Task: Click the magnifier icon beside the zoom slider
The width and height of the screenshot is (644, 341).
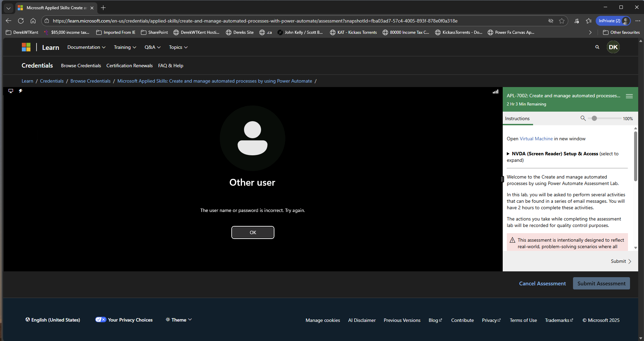Action: click(583, 118)
